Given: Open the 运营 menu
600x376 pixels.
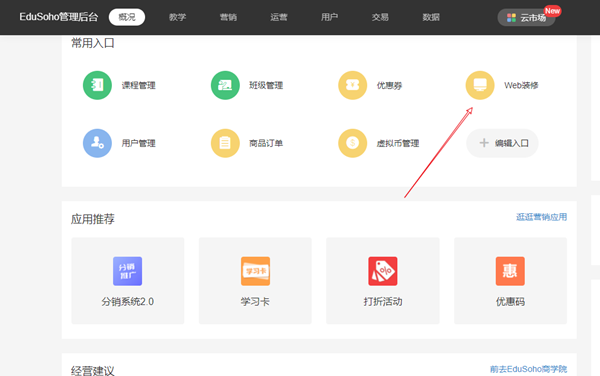Looking at the screenshot, I should pos(279,17).
